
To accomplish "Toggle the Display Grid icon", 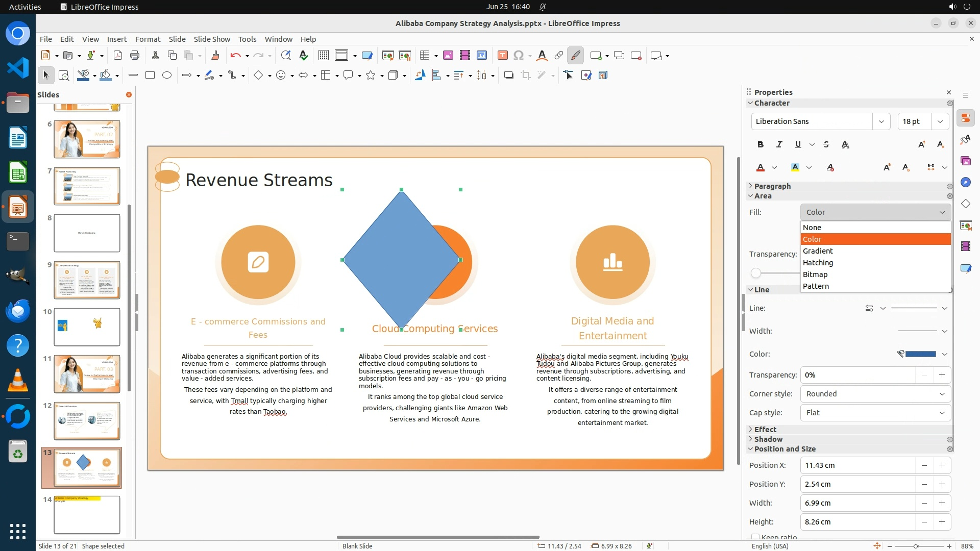I will pyautogui.click(x=323, y=55).
